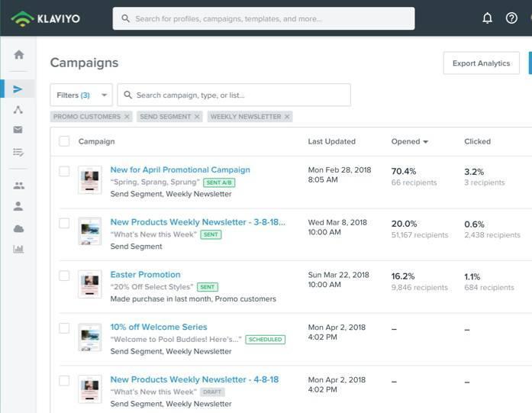Viewport: 532px width, 413px height.
Task: Select the Campaigns paper plane icon
Action: point(18,89)
